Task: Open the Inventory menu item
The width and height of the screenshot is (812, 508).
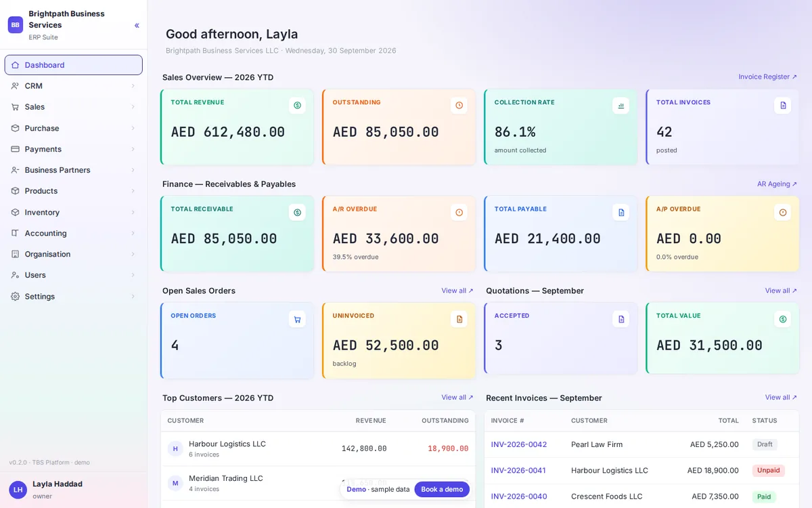Action: (74, 212)
